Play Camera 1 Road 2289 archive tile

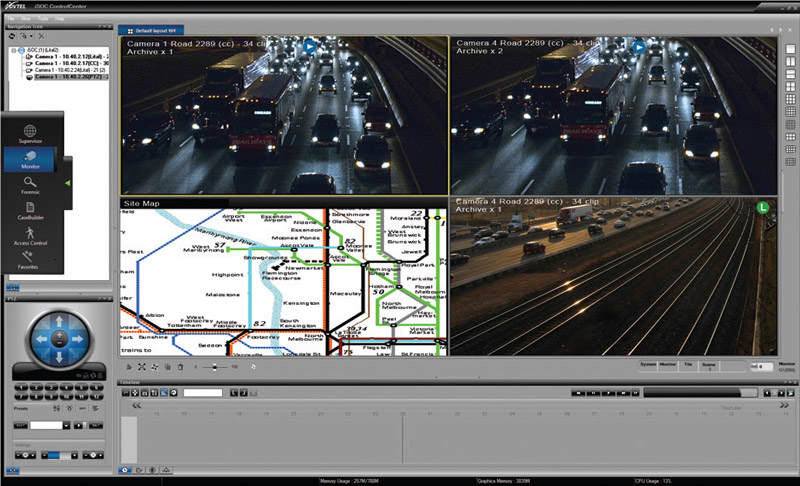coord(309,47)
